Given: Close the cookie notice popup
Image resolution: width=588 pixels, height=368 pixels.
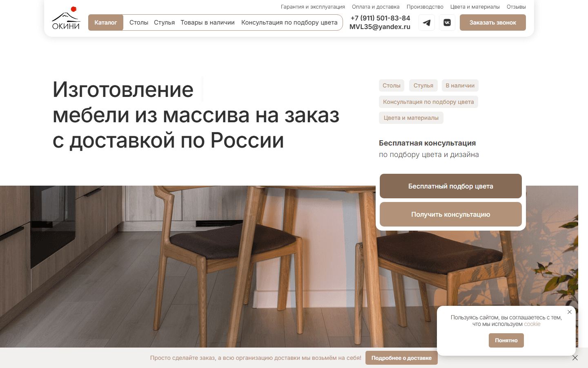Looking at the screenshot, I should (x=570, y=312).
